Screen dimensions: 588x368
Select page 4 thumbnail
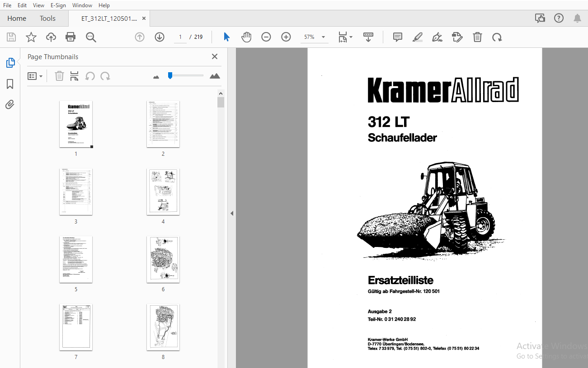(x=163, y=191)
